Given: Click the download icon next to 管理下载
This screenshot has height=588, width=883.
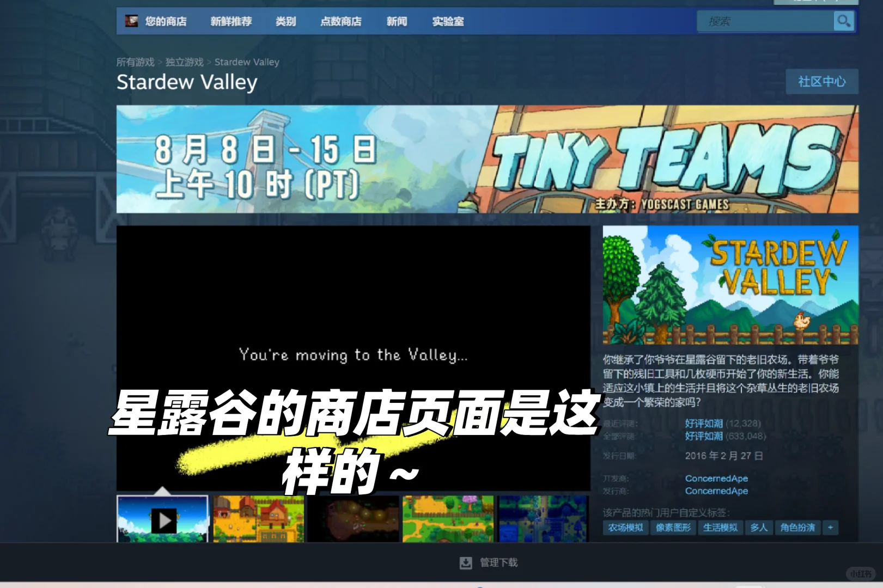Looking at the screenshot, I should pyautogui.click(x=466, y=563).
